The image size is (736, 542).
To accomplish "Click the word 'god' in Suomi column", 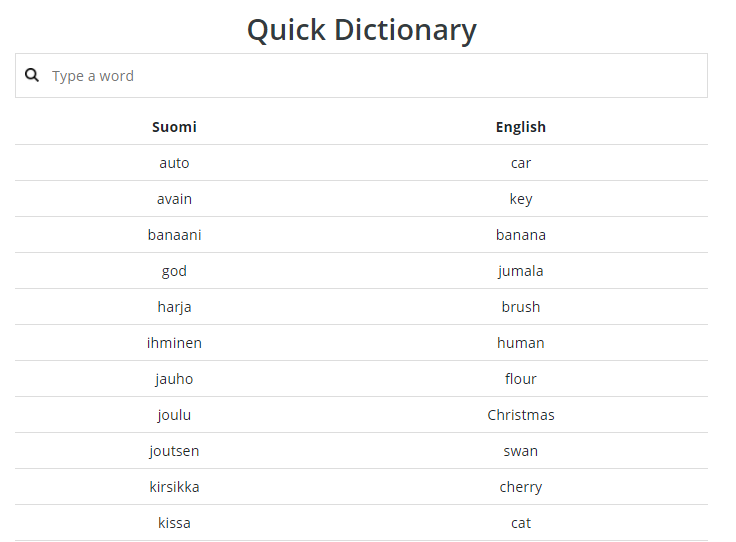I will click(x=174, y=271).
